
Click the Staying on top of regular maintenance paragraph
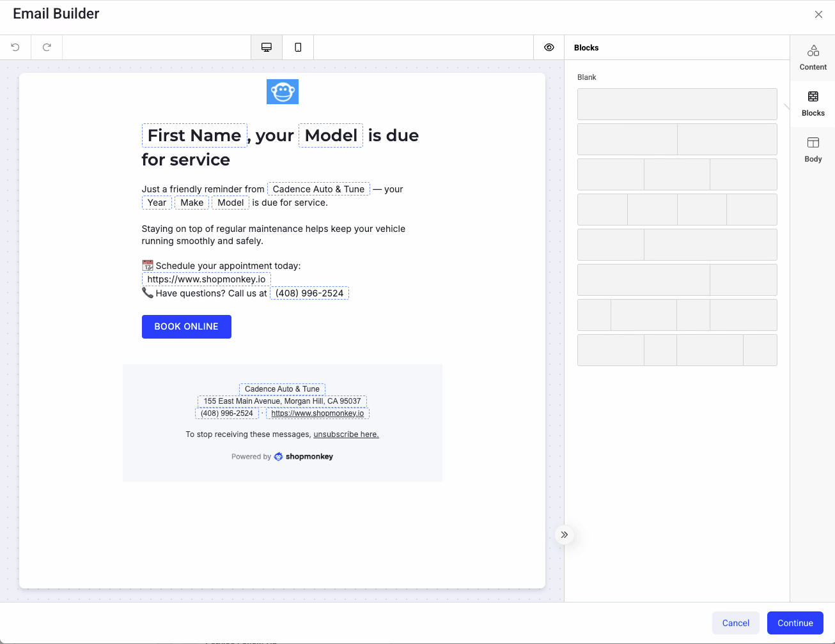pyautogui.click(x=274, y=235)
